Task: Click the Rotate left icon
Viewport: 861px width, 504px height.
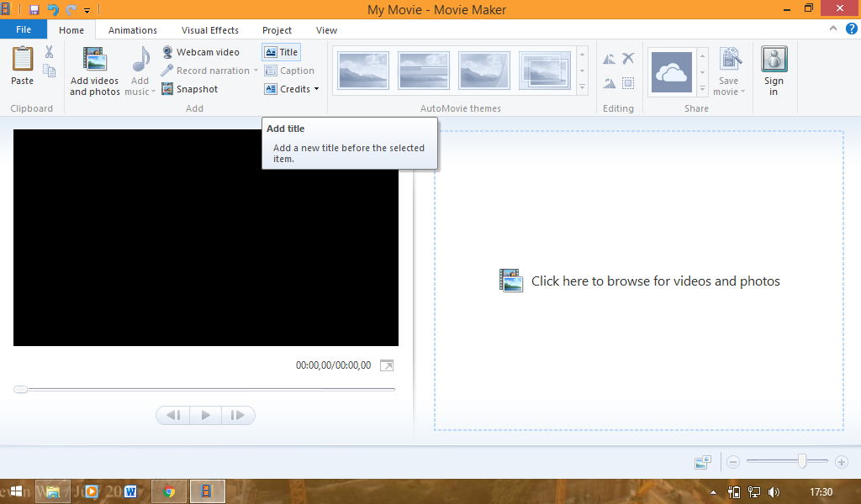Action: point(610,59)
